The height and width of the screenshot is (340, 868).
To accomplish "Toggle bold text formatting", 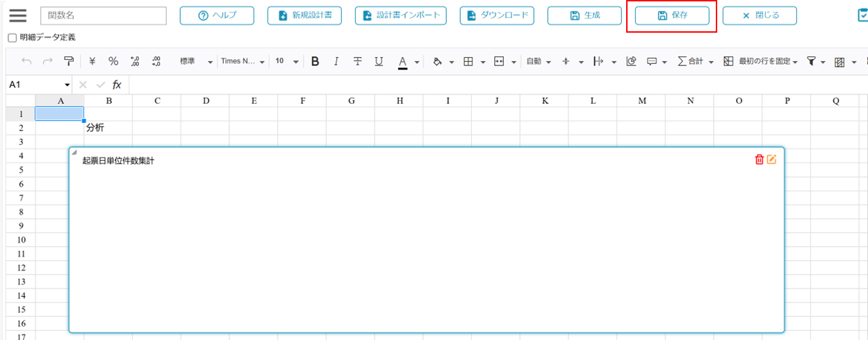I will pyautogui.click(x=315, y=61).
